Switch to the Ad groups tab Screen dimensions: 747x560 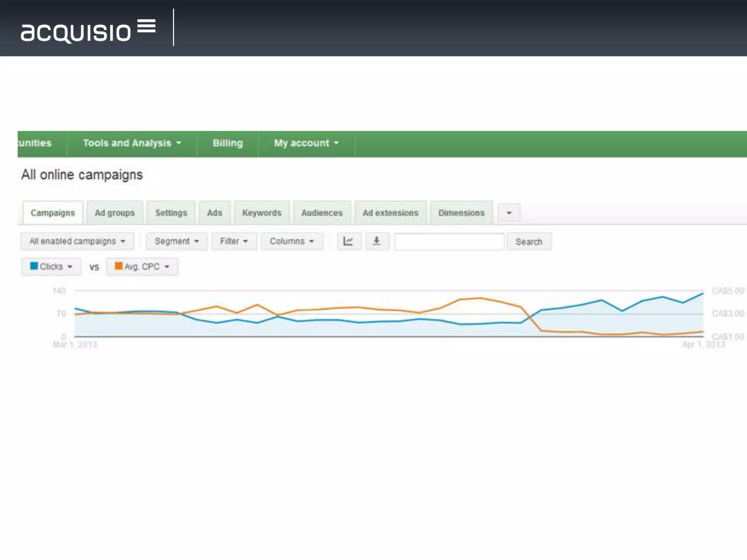115,213
